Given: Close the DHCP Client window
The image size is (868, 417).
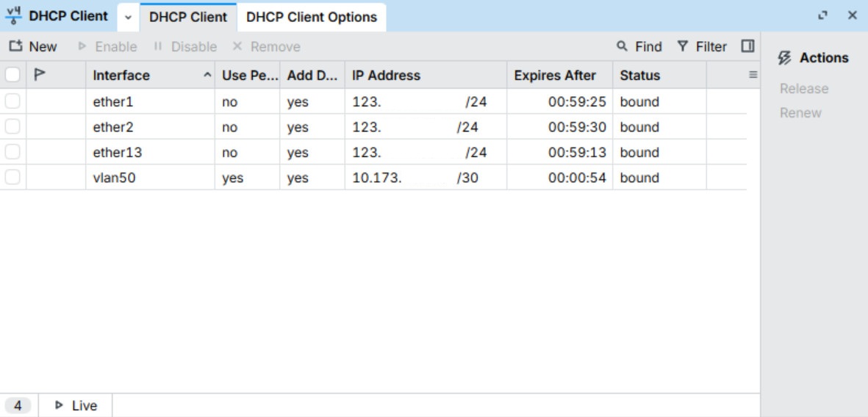Looking at the screenshot, I should tap(853, 15).
